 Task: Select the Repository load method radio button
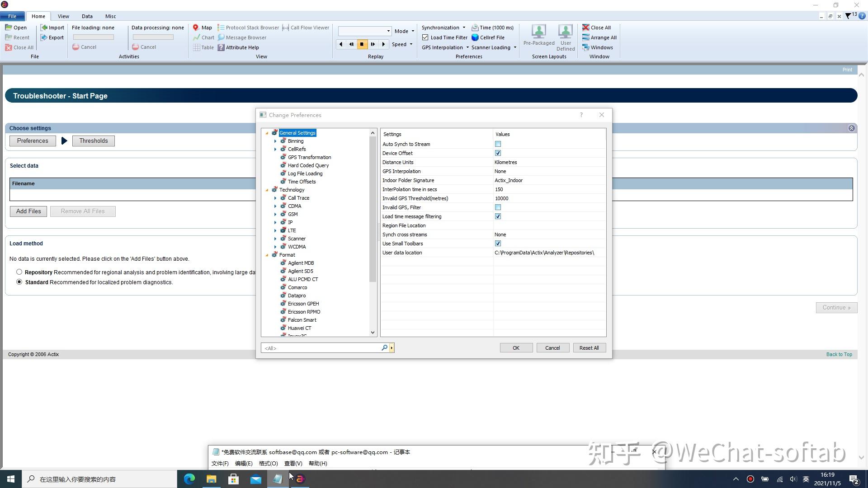click(x=19, y=272)
